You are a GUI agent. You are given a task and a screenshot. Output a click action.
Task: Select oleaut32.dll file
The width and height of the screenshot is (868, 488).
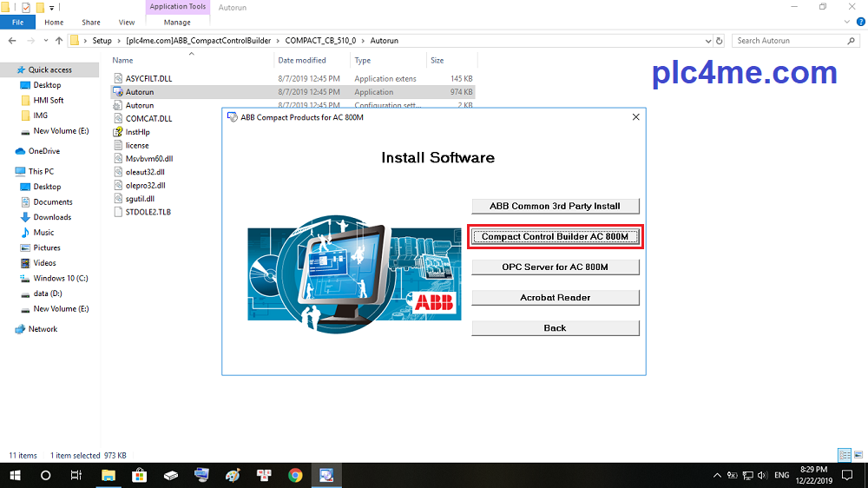(x=145, y=172)
